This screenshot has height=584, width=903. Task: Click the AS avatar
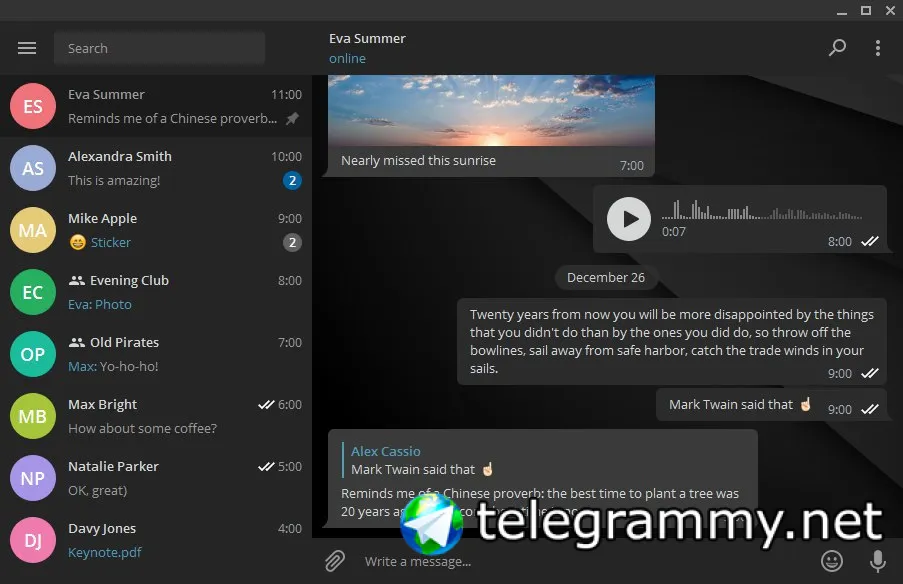(33, 168)
